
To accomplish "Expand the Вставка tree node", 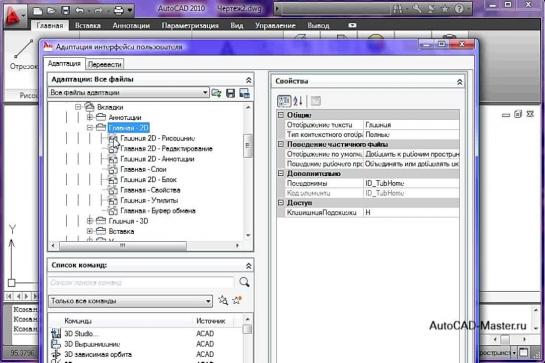I will pyautogui.click(x=90, y=231).
